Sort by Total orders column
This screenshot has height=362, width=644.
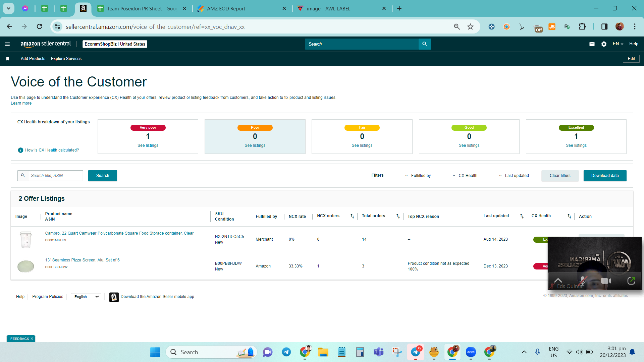click(398, 216)
